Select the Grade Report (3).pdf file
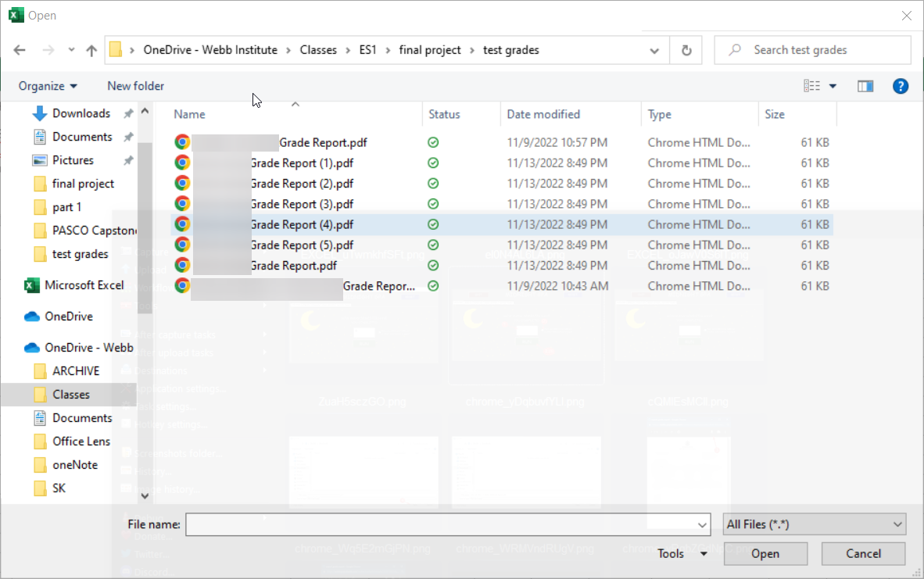This screenshot has width=924, height=579. (301, 204)
